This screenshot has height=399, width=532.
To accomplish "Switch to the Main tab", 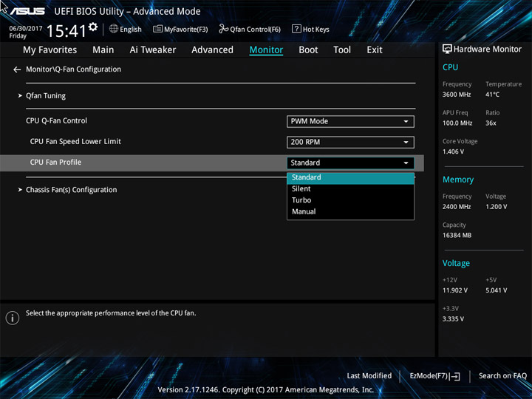I will [103, 50].
